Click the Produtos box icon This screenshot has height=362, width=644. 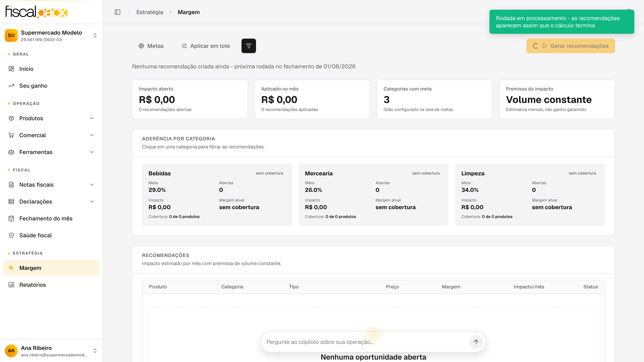(x=11, y=118)
